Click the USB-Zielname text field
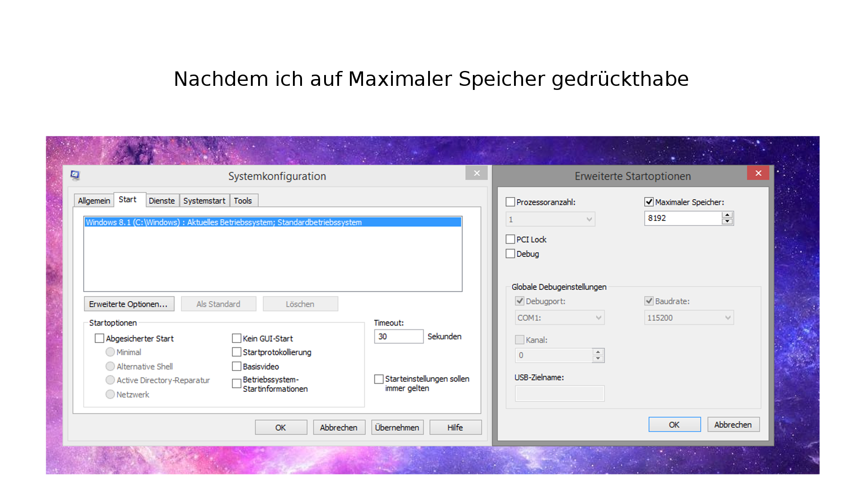 [560, 394]
